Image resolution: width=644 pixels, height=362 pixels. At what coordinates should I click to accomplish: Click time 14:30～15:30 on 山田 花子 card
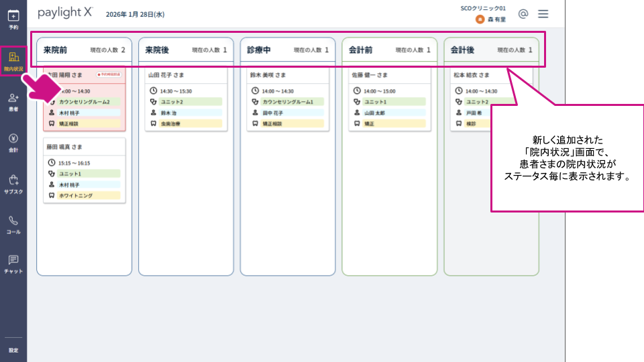pyautogui.click(x=176, y=91)
